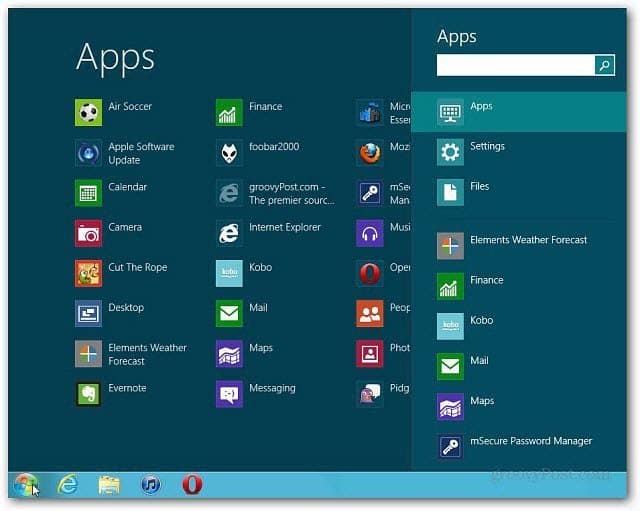
Task: Launch foobar2000 player icon
Action: click(x=229, y=153)
